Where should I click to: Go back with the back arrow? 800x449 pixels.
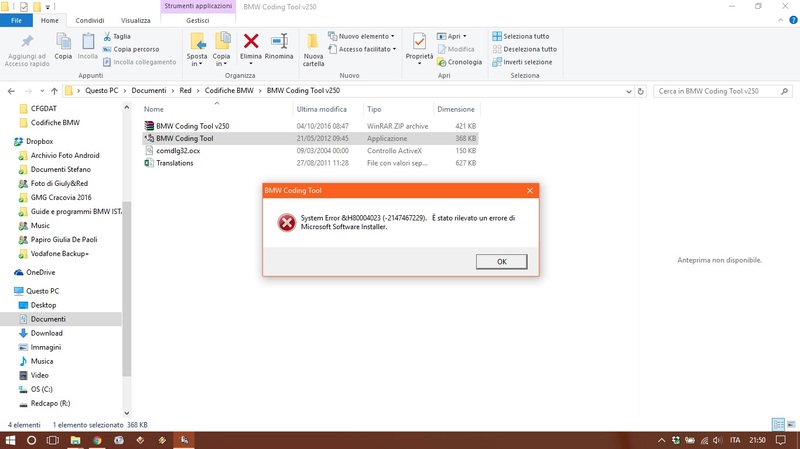click(11, 91)
